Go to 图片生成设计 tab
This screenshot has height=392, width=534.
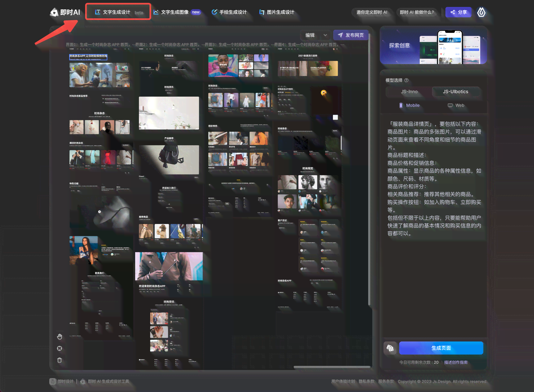point(277,12)
